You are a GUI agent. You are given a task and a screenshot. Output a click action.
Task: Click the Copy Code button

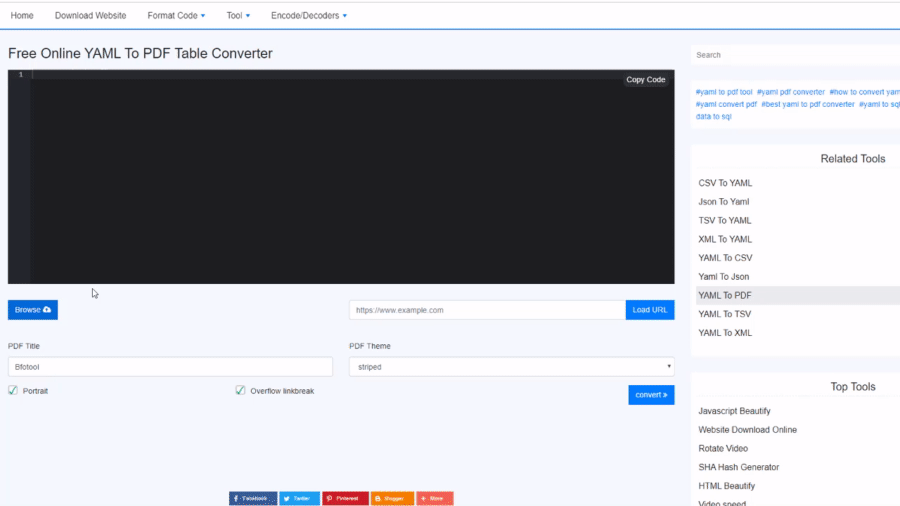point(645,80)
